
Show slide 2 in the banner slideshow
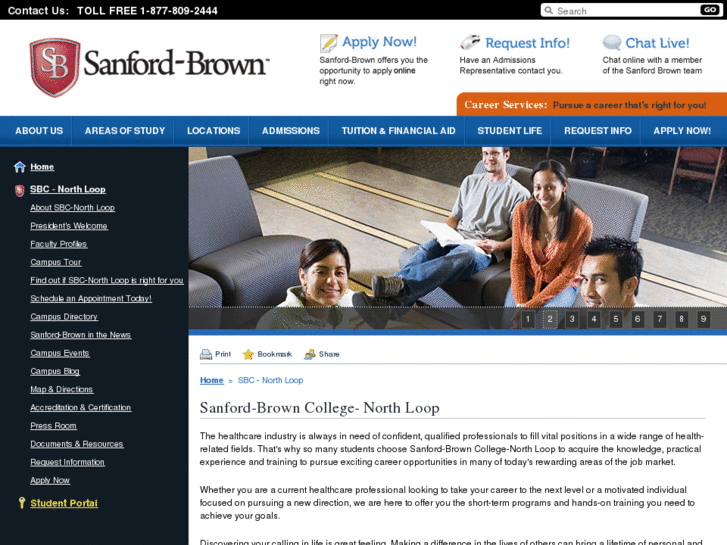(550, 319)
